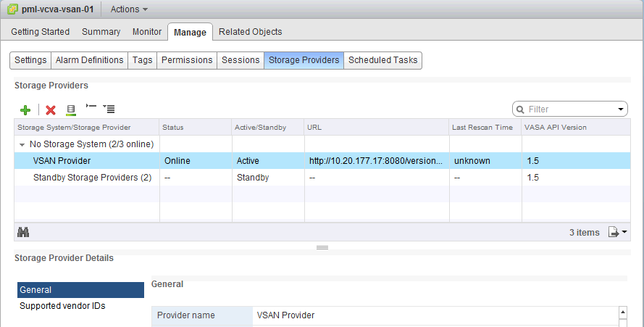Click the collapse all groups icon
644x327 pixels.
coord(109,109)
